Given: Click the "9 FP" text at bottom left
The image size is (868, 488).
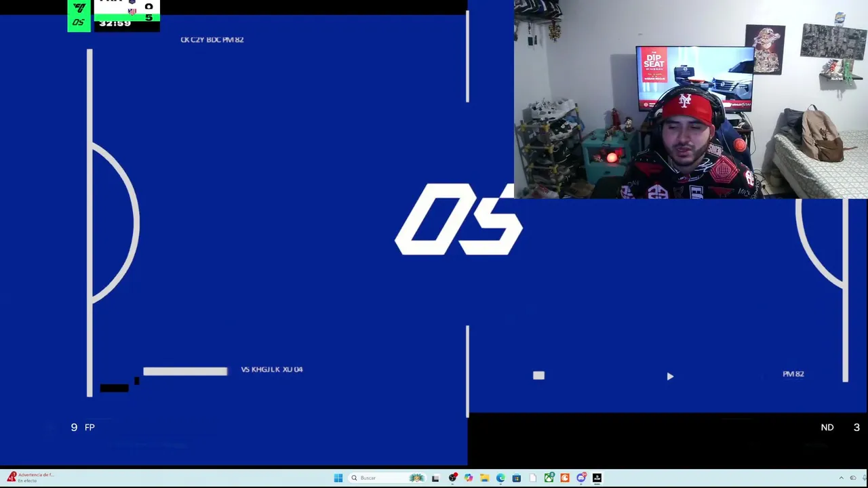Looking at the screenshot, I should coord(83,427).
